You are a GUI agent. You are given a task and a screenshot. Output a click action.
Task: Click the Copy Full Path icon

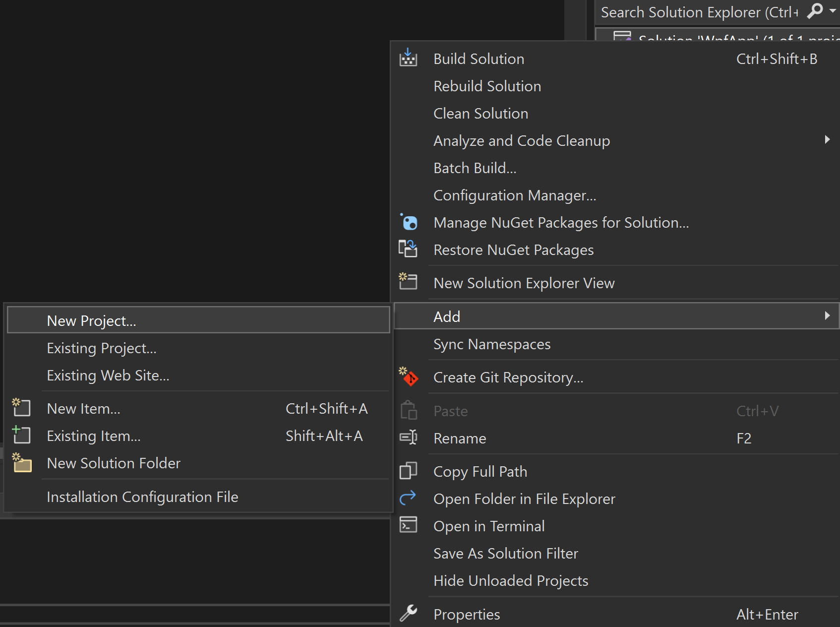408,471
